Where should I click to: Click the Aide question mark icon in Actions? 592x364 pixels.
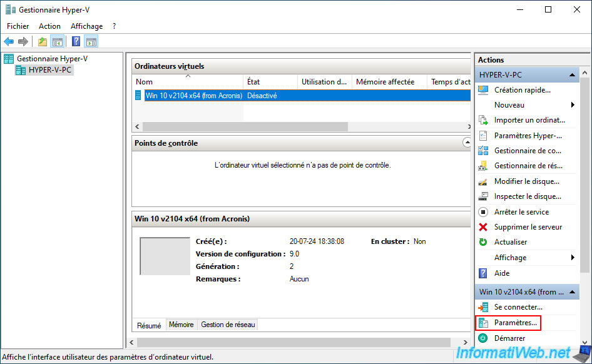coord(483,273)
